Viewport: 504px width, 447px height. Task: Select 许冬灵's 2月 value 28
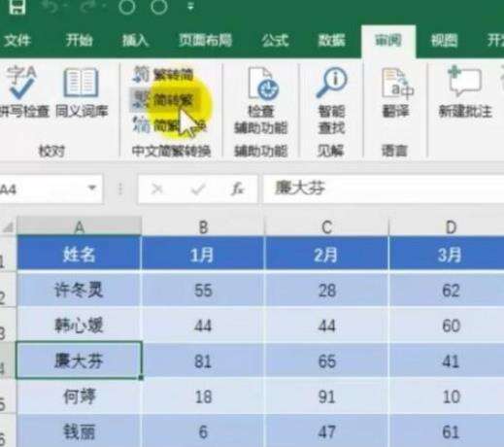click(326, 290)
